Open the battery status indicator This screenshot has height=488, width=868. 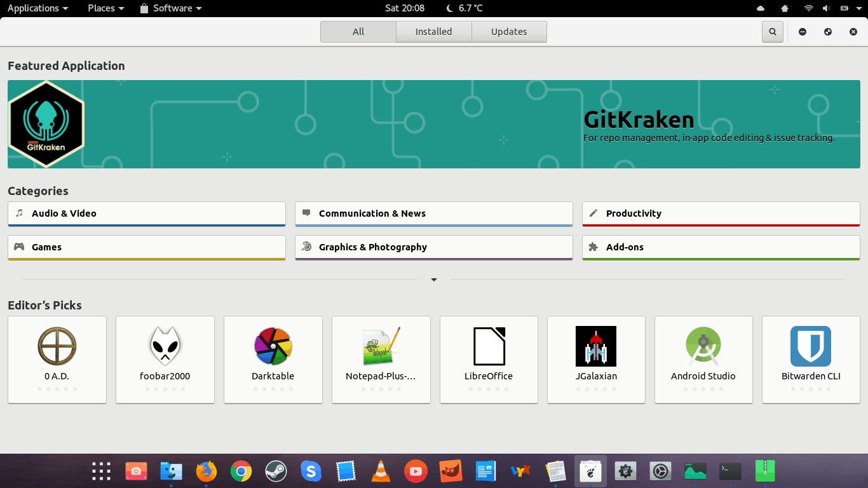(x=844, y=8)
